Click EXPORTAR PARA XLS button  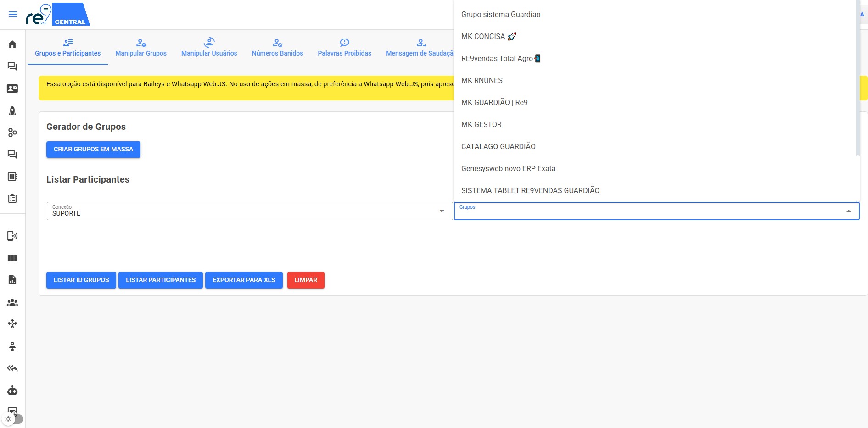(x=244, y=280)
